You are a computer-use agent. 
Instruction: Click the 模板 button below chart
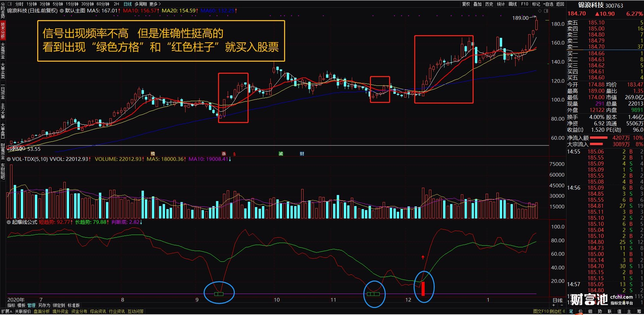[x=21, y=305]
